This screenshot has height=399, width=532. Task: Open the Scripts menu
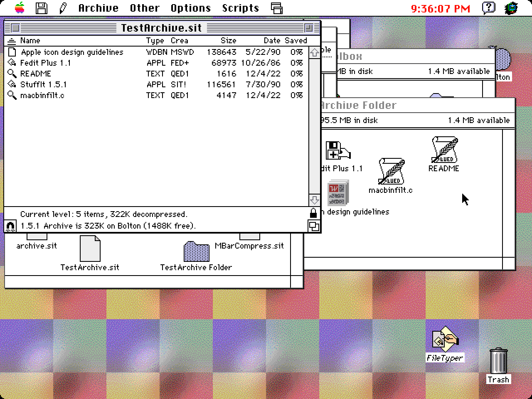(x=240, y=8)
